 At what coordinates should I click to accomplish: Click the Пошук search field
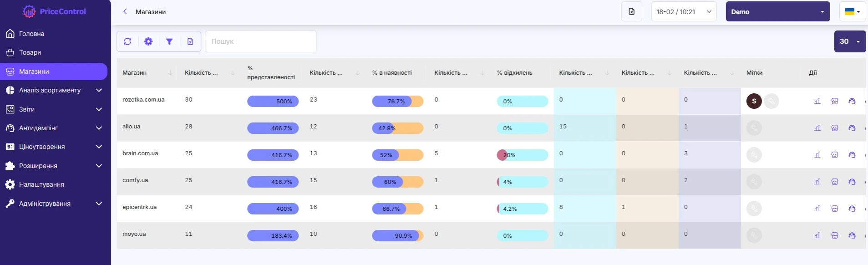261,41
